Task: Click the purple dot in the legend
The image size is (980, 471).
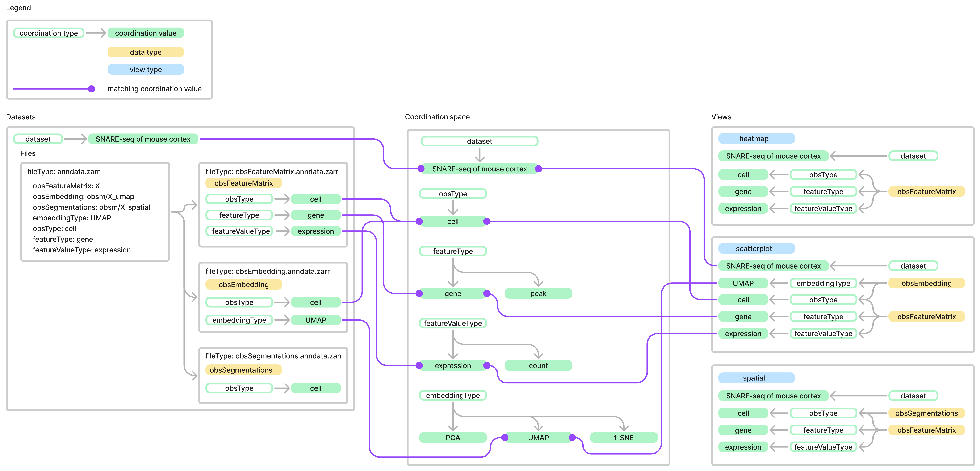Action: coord(91,89)
